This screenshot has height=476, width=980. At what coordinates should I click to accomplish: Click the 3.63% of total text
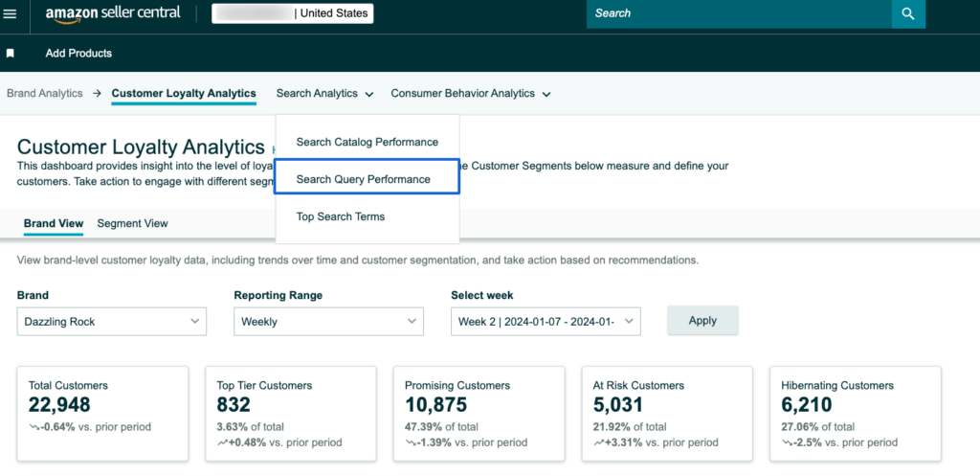[x=250, y=427]
